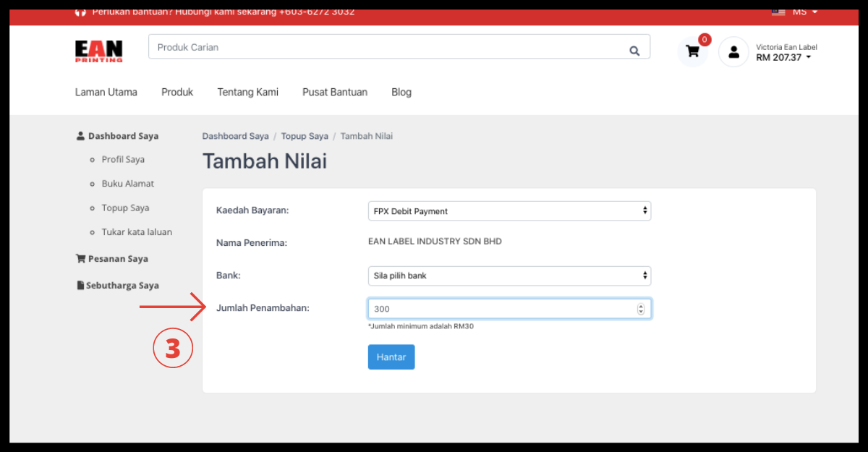Click the search magnifier icon

tap(634, 51)
